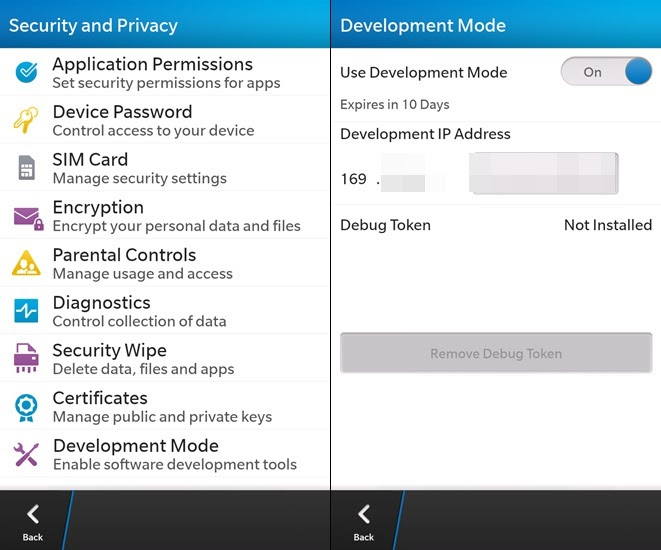The height and width of the screenshot is (550, 661).
Task: Tap the Diagnostics pulse icon
Action: pyautogui.click(x=26, y=311)
